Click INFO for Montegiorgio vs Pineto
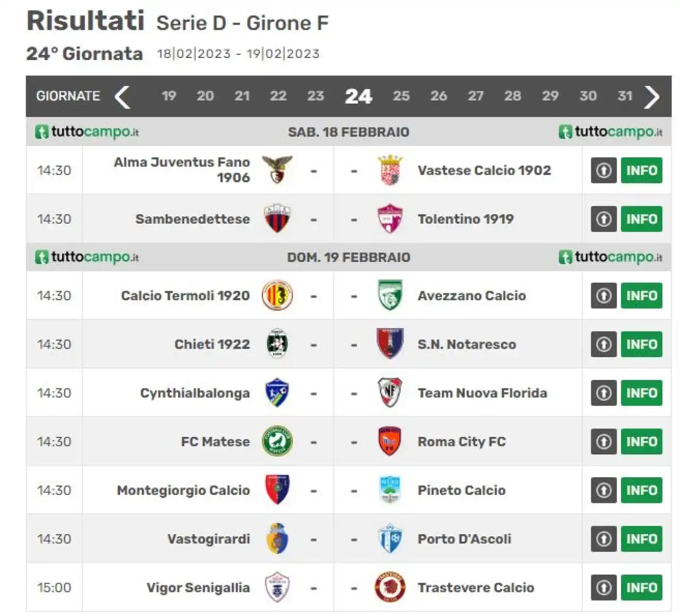This screenshot has width=680, height=616. pyautogui.click(x=641, y=490)
